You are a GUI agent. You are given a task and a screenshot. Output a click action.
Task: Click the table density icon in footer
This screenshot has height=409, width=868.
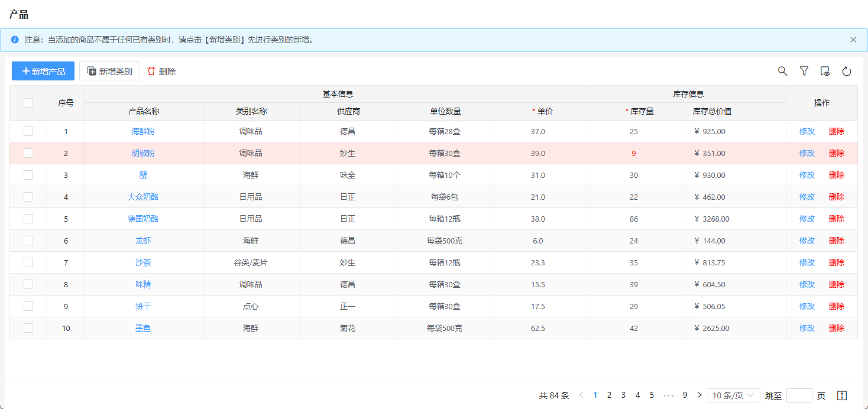843,395
